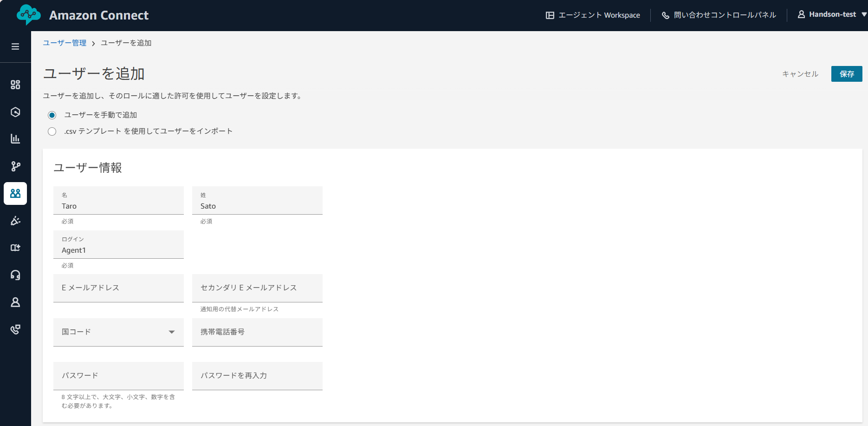Image resolution: width=868 pixels, height=426 pixels.
Task: Click the 保存 save button
Action: (847, 73)
